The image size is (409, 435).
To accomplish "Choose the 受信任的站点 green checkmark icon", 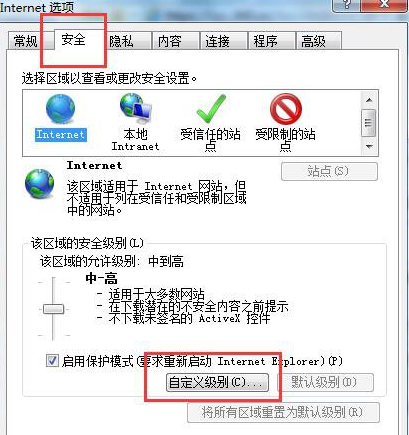I will pos(211,108).
